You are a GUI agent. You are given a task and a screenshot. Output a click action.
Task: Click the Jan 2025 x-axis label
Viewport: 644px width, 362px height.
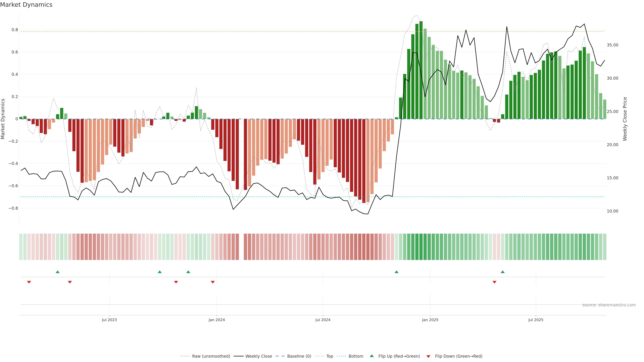click(x=430, y=320)
